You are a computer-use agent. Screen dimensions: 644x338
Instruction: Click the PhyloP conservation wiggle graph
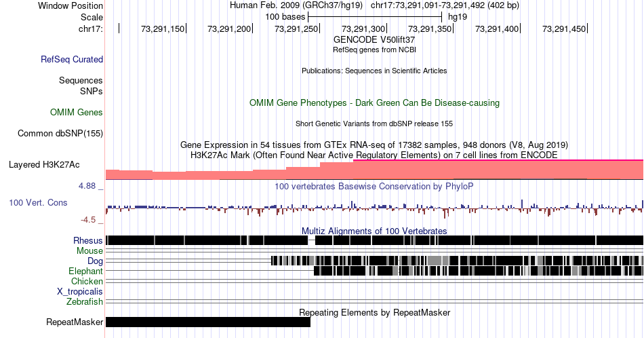coord(375,208)
